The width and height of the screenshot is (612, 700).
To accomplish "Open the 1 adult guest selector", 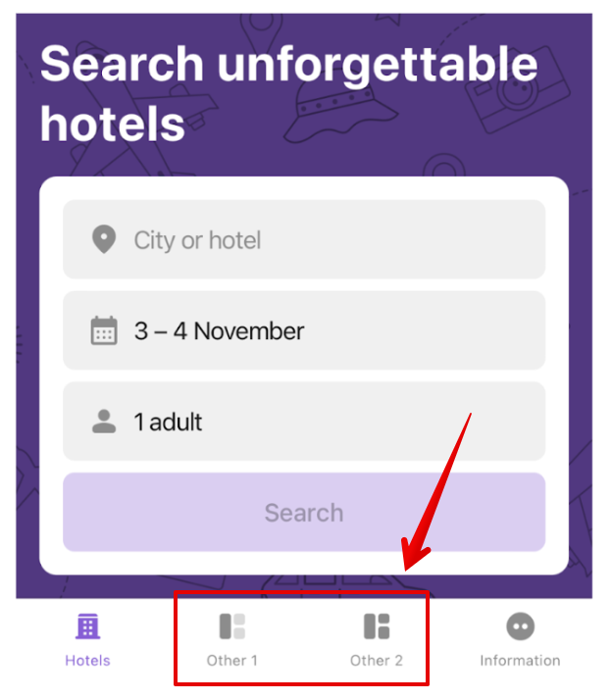I will pyautogui.click(x=304, y=421).
